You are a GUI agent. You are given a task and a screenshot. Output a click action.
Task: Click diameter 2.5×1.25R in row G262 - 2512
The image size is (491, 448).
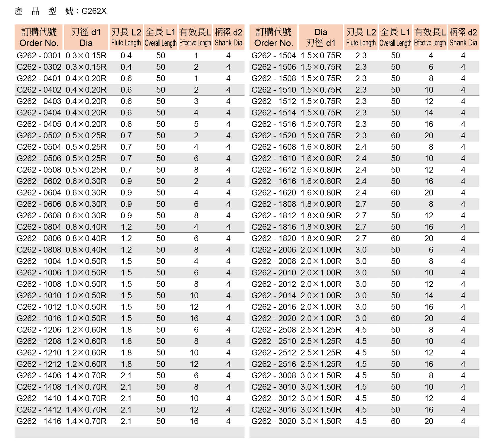[321, 353]
